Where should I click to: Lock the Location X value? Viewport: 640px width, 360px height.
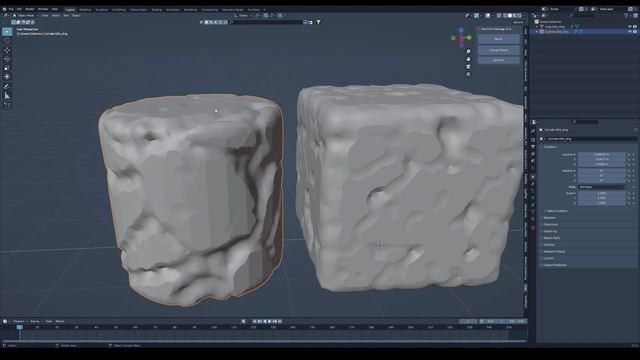coord(629,155)
